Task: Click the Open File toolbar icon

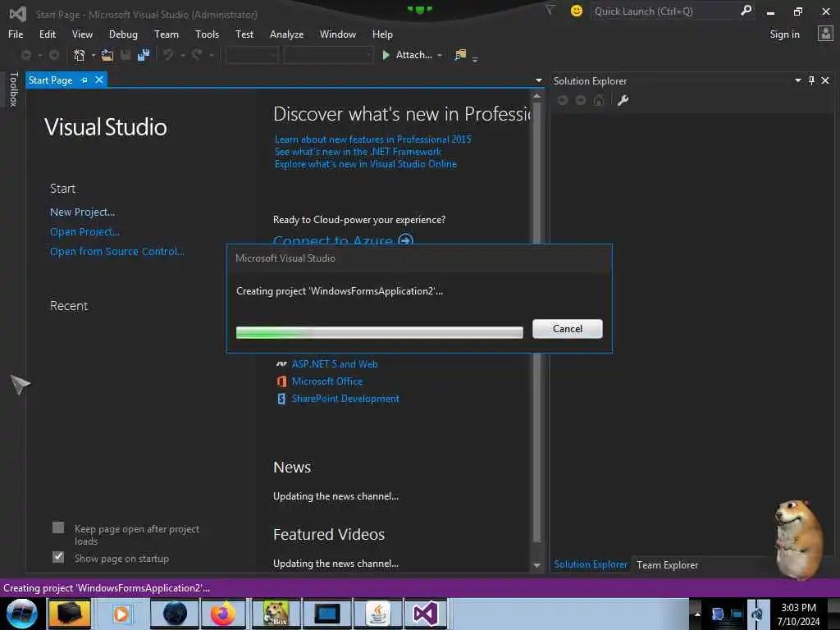Action: click(107, 55)
